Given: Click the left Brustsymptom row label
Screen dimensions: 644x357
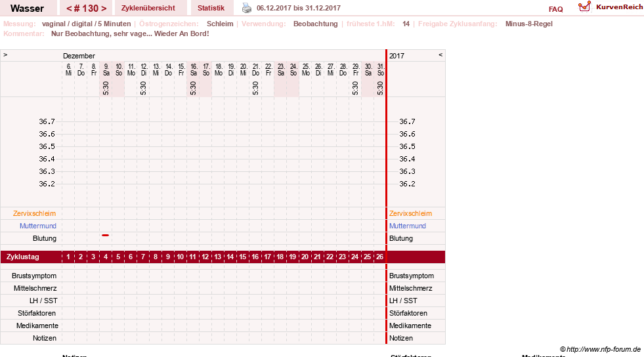Looking at the screenshot, I should [34, 276].
